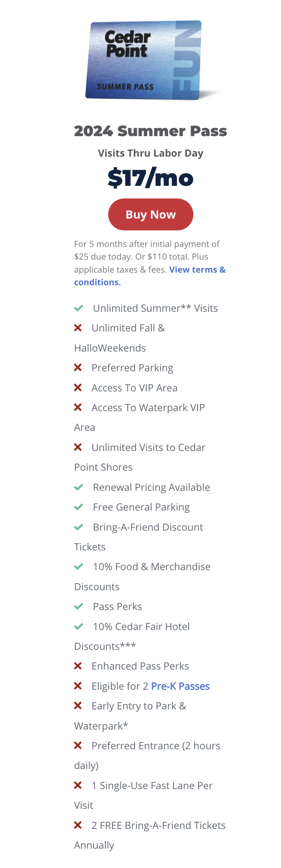The height and width of the screenshot is (868, 281).
Task: Click the $17/mo price text
Action: point(150,178)
